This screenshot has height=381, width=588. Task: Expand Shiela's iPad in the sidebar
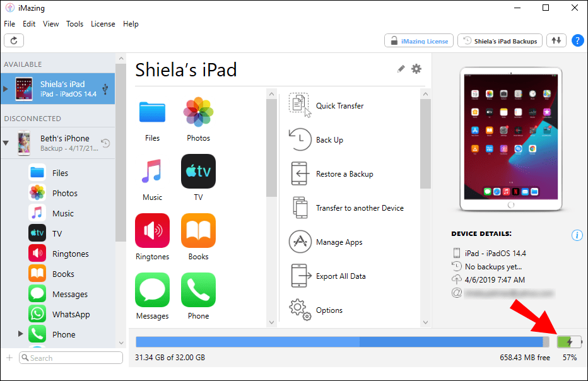click(5, 89)
